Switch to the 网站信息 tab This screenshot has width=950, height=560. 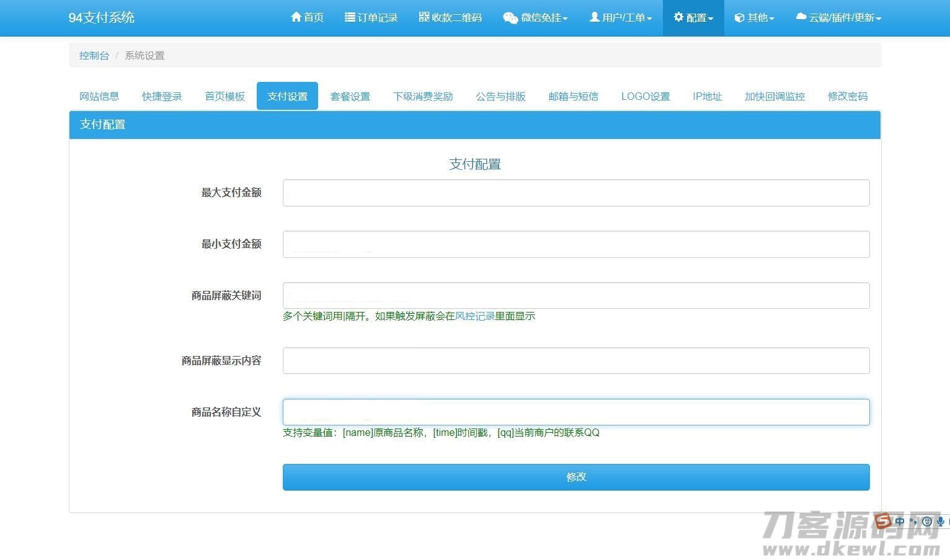pyautogui.click(x=99, y=96)
